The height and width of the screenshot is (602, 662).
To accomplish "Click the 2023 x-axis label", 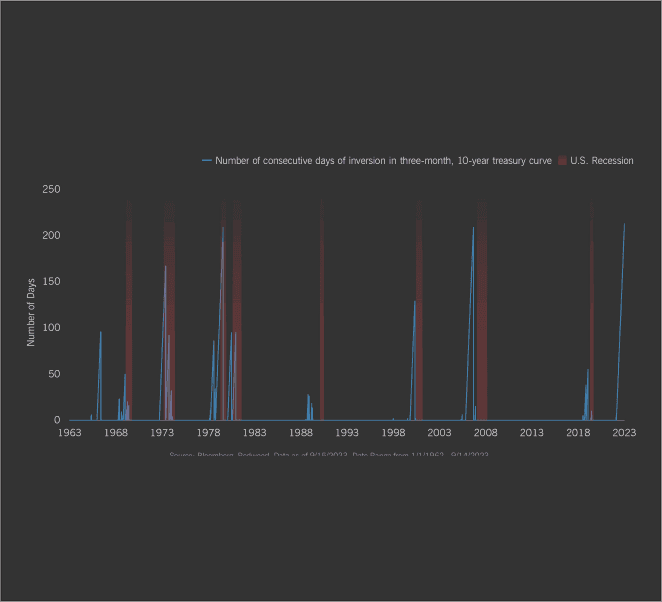I will 624,433.
